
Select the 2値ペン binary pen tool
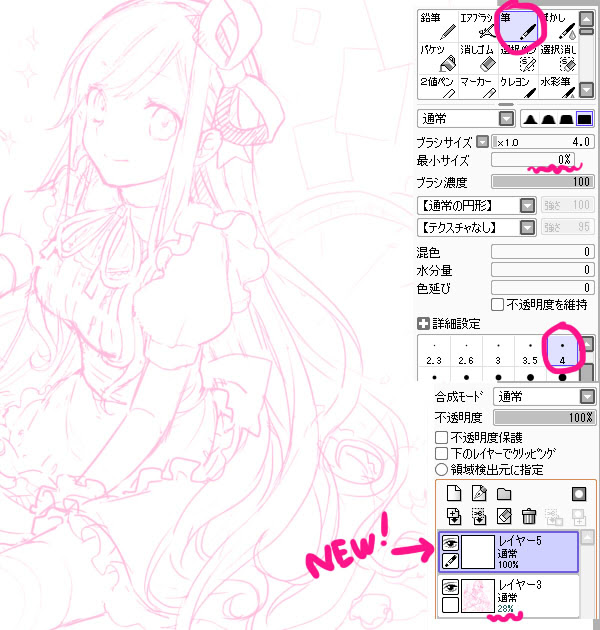[438, 86]
